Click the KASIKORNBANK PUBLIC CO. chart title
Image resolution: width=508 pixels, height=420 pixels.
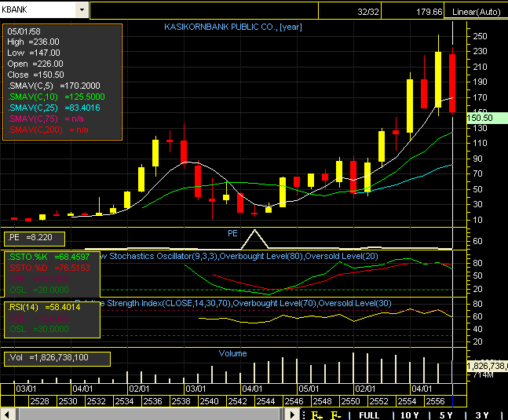click(x=233, y=27)
